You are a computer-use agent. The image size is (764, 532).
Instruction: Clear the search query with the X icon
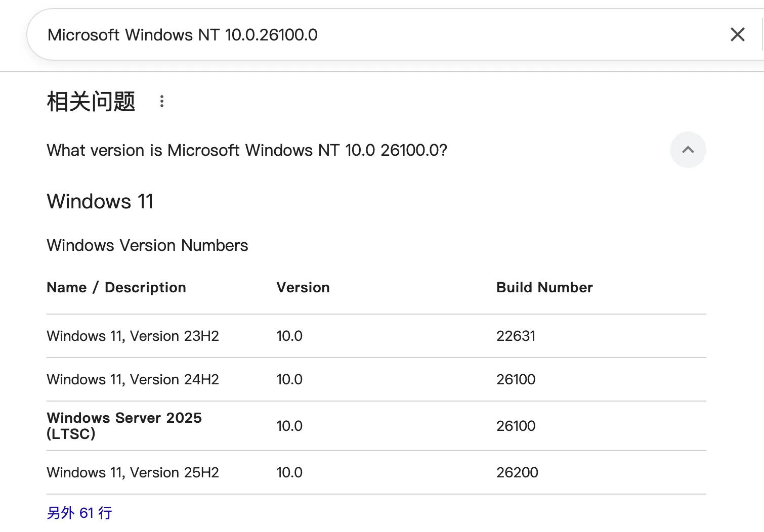coord(737,35)
